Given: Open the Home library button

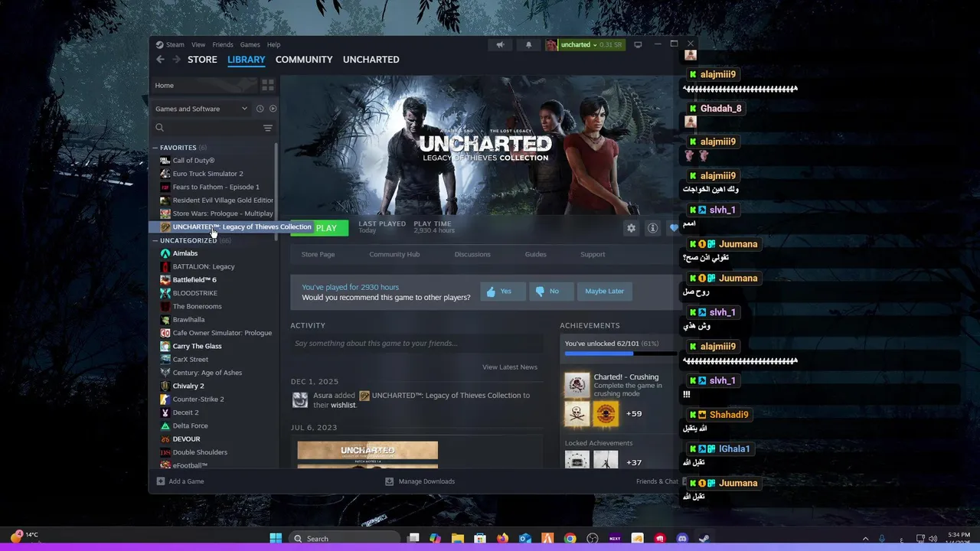Looking at the screenshot, I should (x=205, y=85).
